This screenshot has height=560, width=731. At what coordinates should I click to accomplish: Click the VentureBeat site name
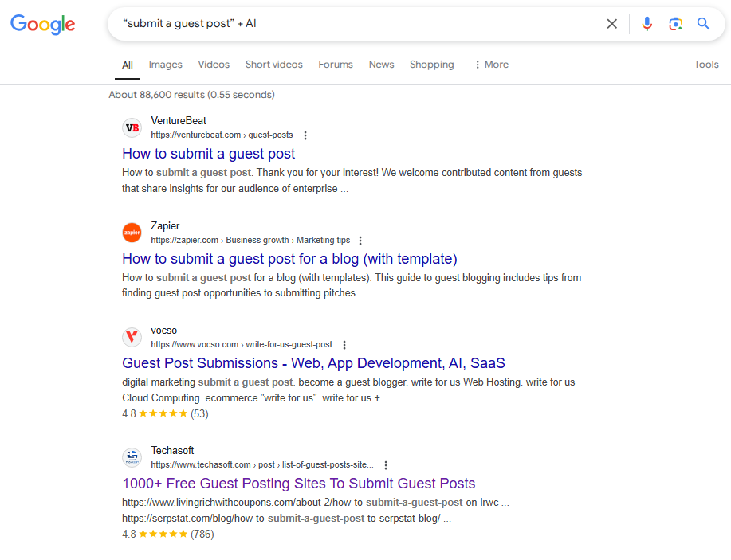[178, 120]
